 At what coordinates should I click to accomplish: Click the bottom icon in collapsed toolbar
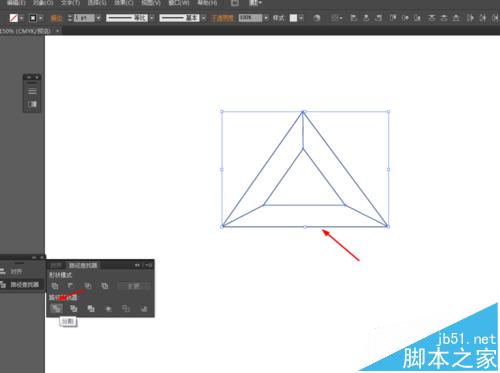(32, 104)
